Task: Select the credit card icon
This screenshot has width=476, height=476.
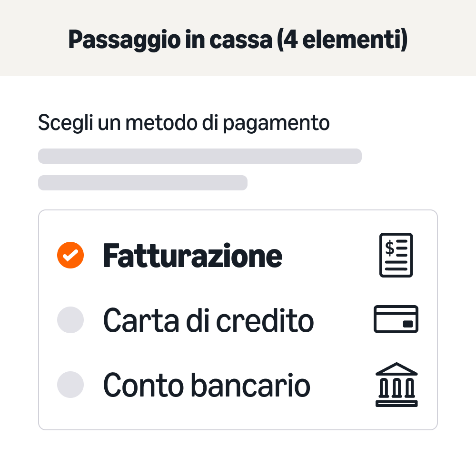Action: click(397, 319)
